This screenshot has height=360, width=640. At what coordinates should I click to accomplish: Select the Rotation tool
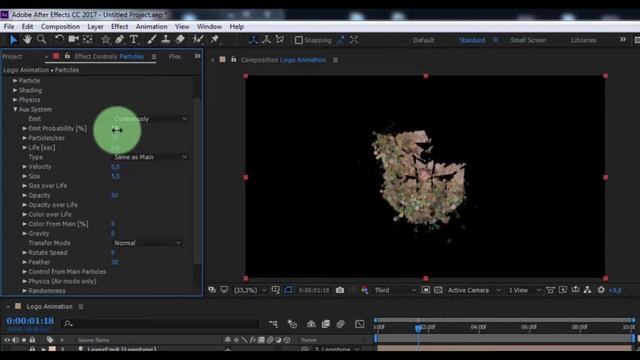pyautogui.click(x=59, y=40)
